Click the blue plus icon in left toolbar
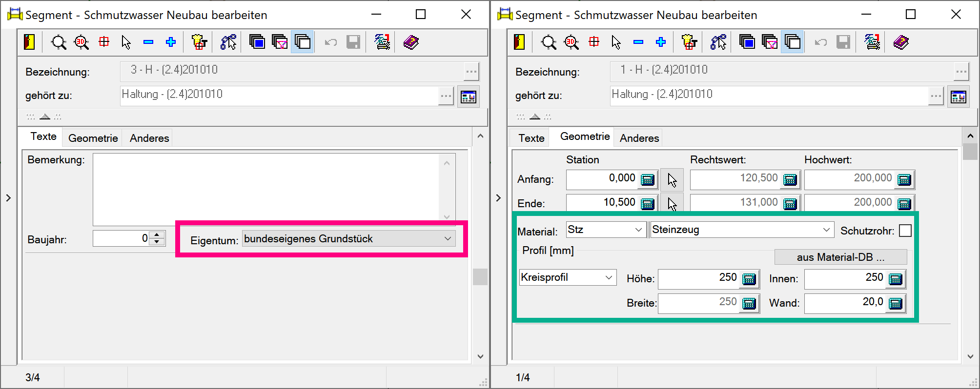This screenshot has width=980, height=389. pos(171,42)
